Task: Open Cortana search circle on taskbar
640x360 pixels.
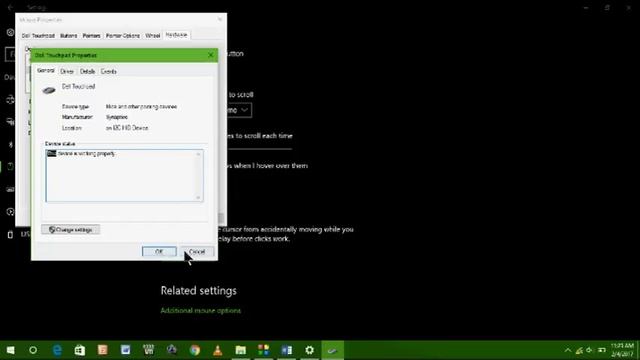Action: click(33, 350)
